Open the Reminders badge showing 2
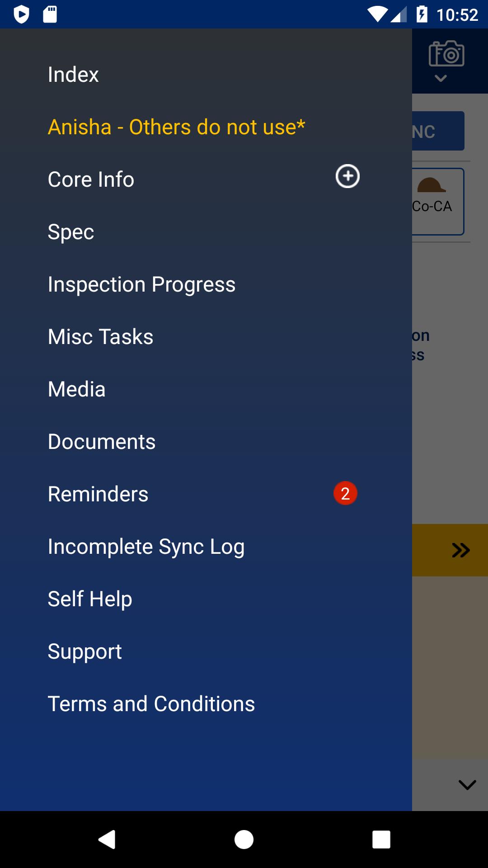488x868 pixels. 345,493
